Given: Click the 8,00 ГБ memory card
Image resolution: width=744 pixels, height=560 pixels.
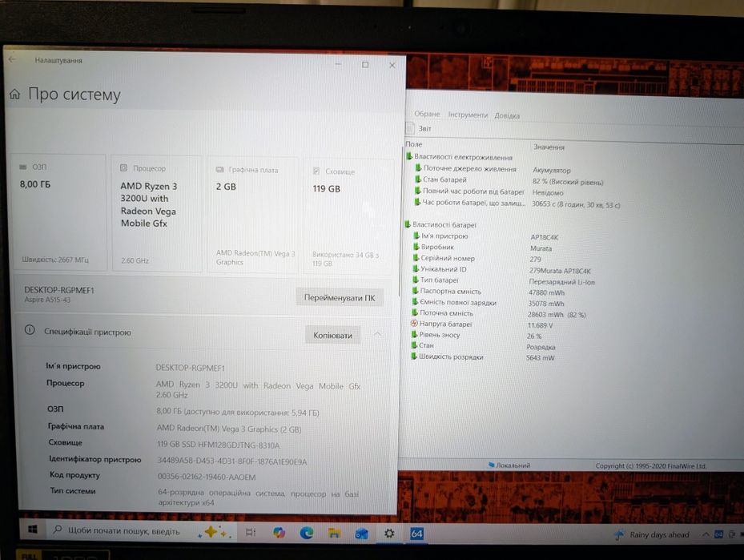Looking at the screenshot, I should pyautogui.click(x=58, y=212).
